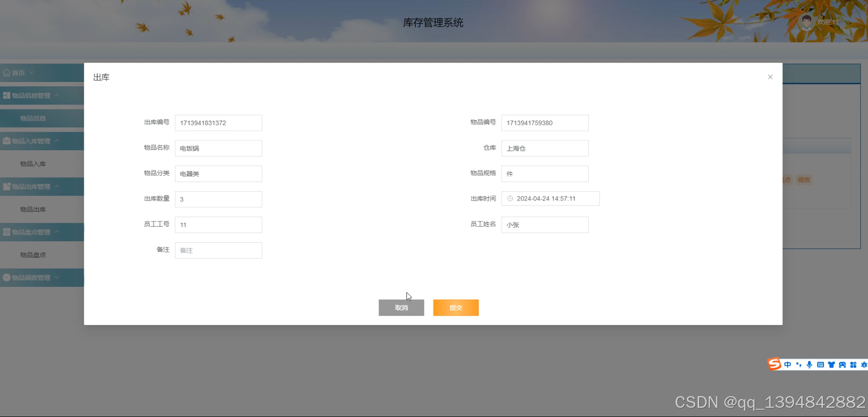Click the 物品名称 field showing 电饭锅

(218, 148)
